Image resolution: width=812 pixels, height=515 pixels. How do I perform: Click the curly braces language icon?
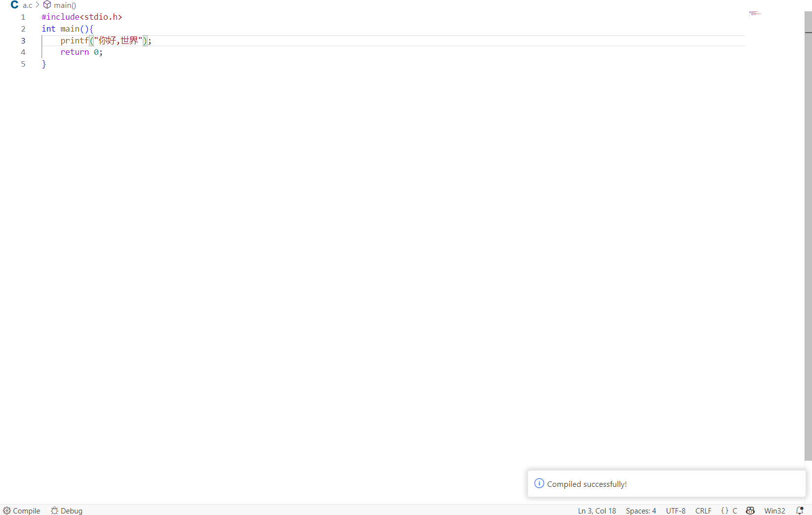click(x=725, y=511)
